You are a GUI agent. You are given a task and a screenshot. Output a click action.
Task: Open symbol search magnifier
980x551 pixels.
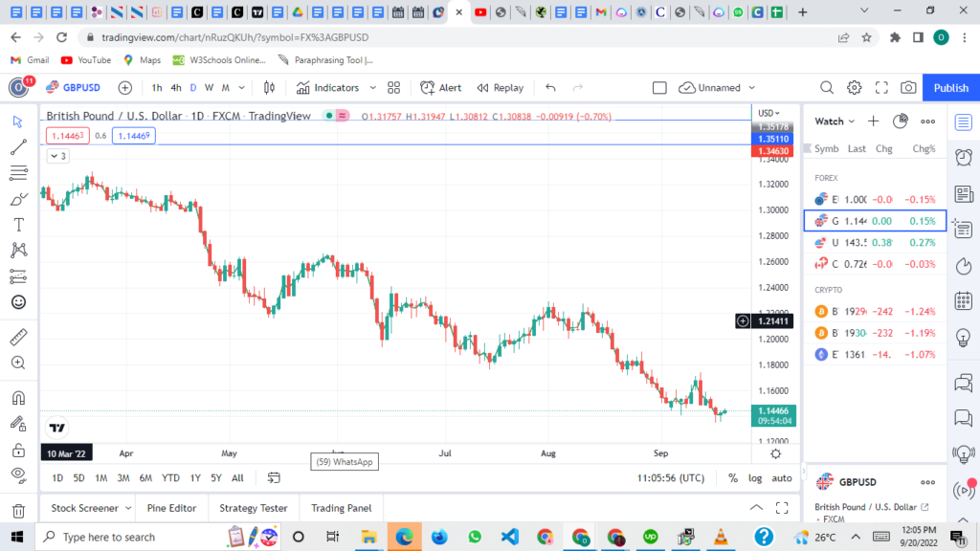pos(826,87)
